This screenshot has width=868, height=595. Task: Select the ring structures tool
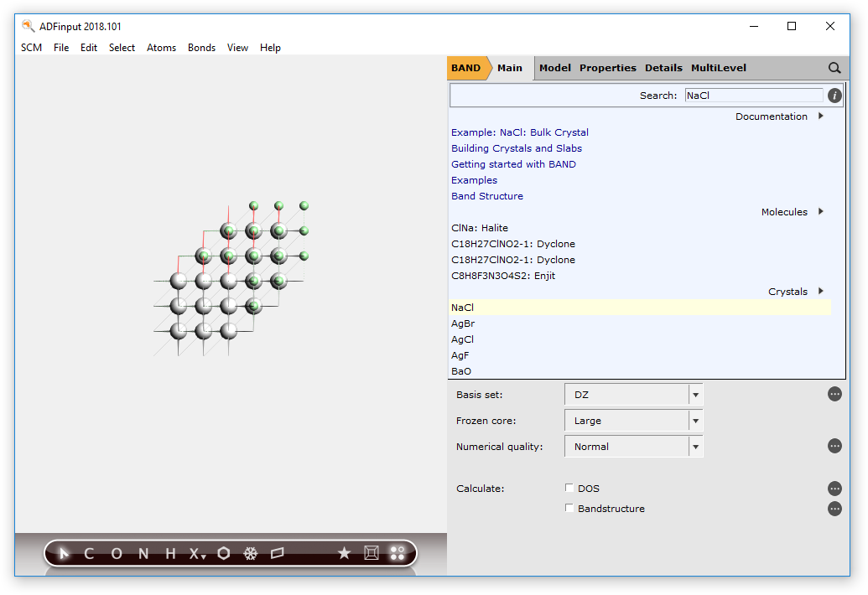coord(224,553)
